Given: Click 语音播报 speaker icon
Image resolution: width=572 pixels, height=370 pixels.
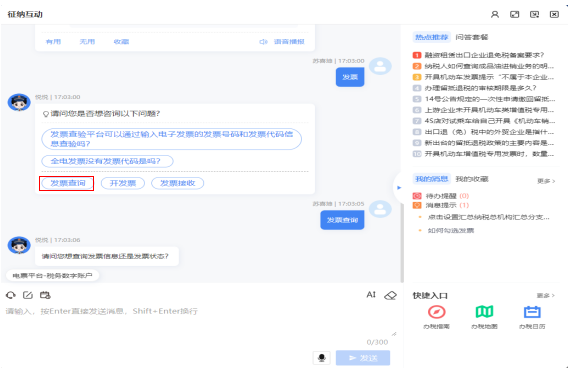Looking at the screenshot, I should pos(263,42).
